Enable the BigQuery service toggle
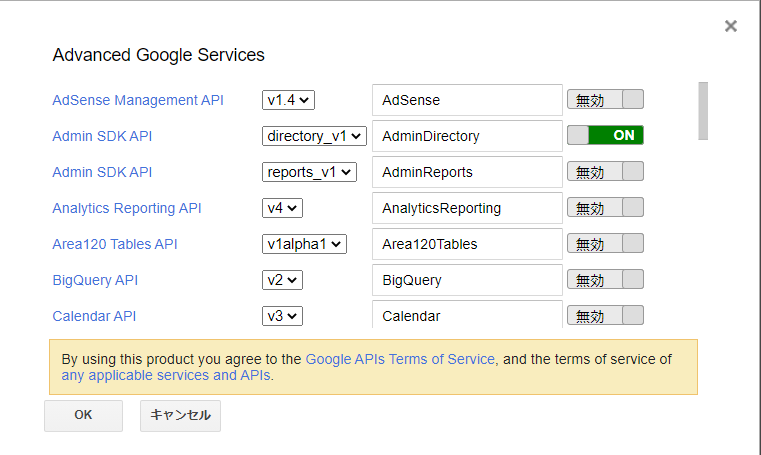Viewport: 761px width, 455px height. tap(605, 279)
